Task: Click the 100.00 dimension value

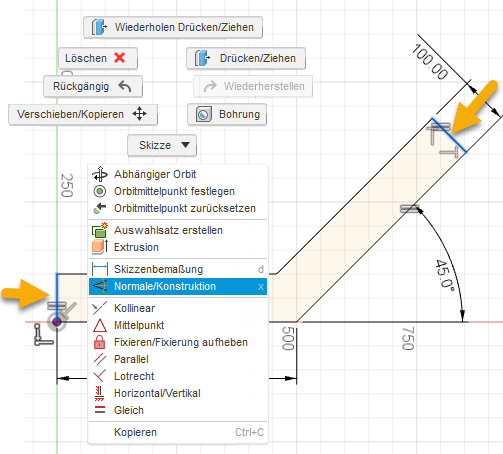Action: coord(430,62)
